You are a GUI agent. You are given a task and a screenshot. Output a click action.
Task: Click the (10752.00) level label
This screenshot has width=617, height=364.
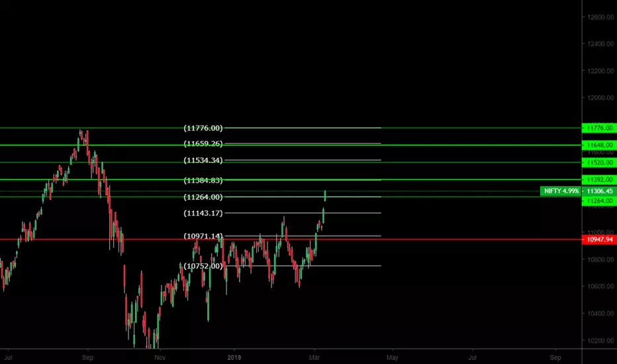(x=203, y=265)
